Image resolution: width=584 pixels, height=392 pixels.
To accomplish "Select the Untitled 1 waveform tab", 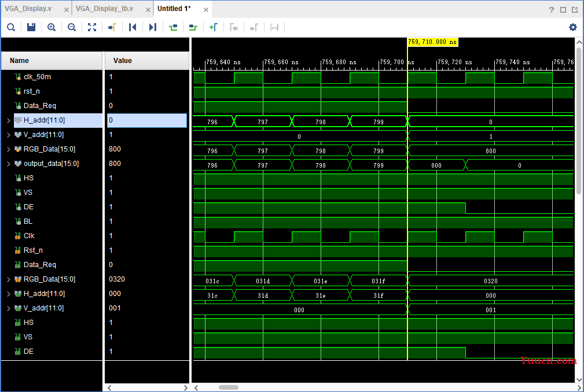I will point(174,9).
